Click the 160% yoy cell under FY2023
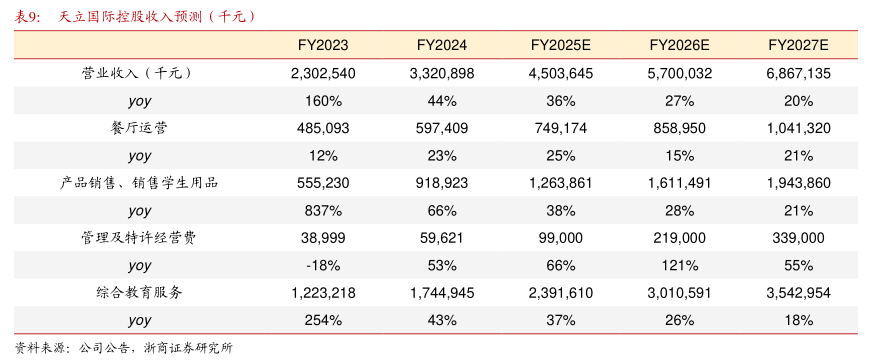 [x=323, y=101]
